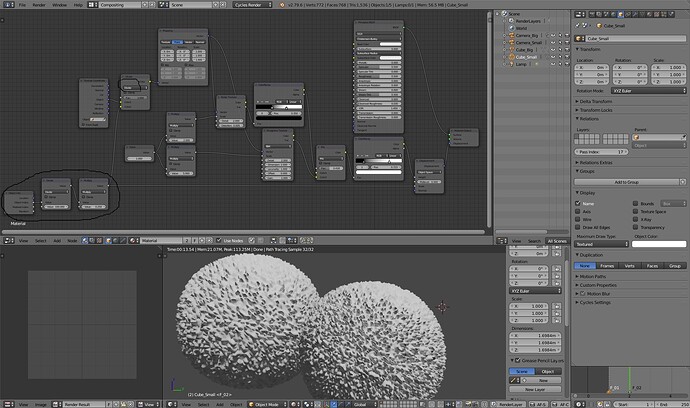Screen dimensions: 690x408
Task: Select the Verts duplication button
Action: tap(630, 266)
